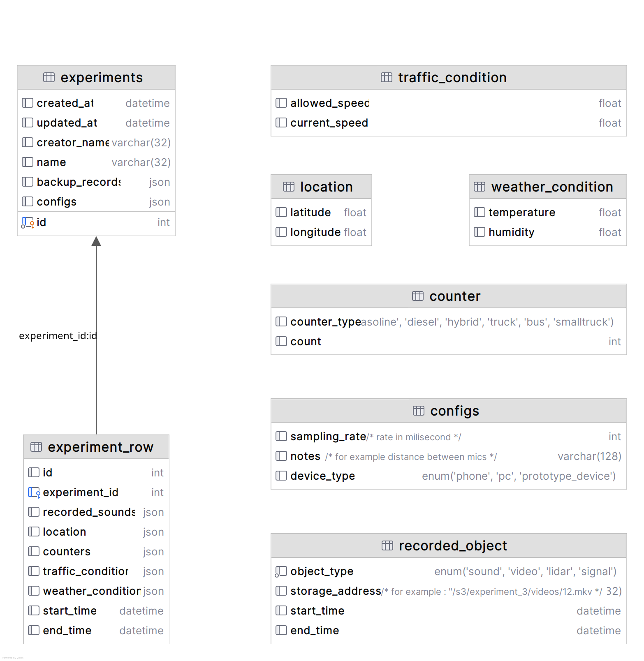Viewport: 644px width, 661px height.
Task: Click the counter table header icon
Action: point(418,296)
